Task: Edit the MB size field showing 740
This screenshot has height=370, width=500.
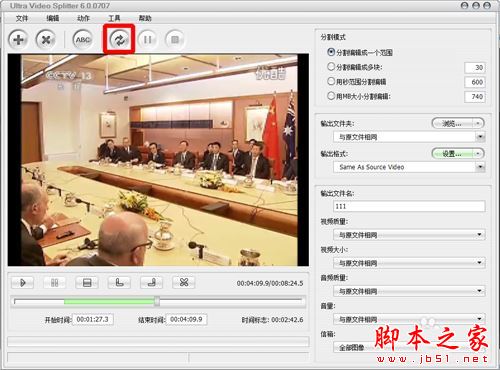Action: point(475,97)
